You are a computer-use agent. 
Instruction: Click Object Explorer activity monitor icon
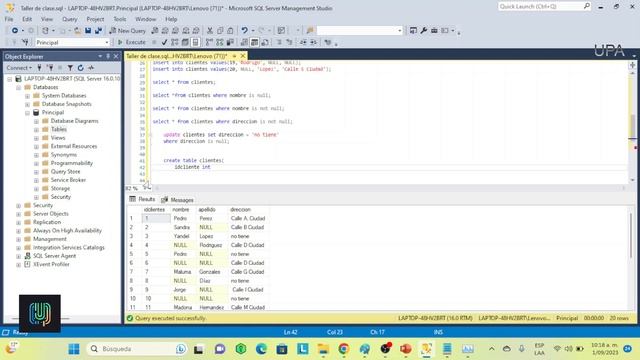91,68
